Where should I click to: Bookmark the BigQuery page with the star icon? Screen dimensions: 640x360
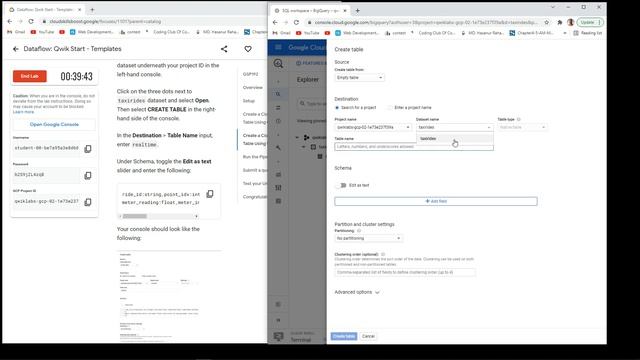pos(547,22)
